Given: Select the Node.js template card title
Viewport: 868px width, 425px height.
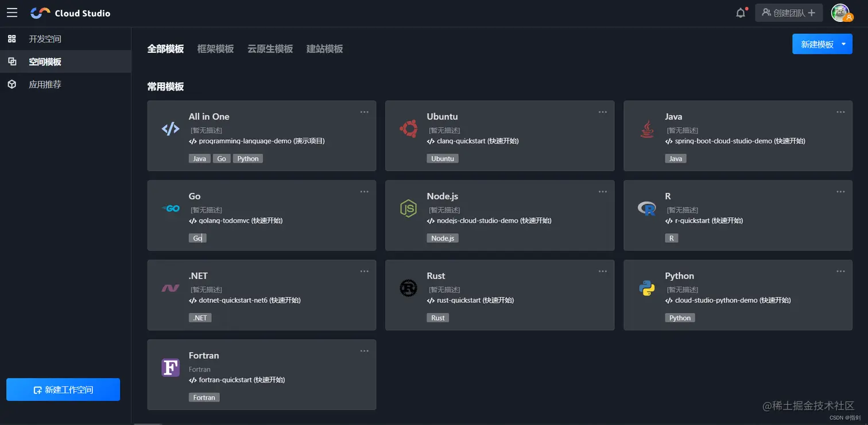Looking at the screenshot, I should tap(442, 196).
